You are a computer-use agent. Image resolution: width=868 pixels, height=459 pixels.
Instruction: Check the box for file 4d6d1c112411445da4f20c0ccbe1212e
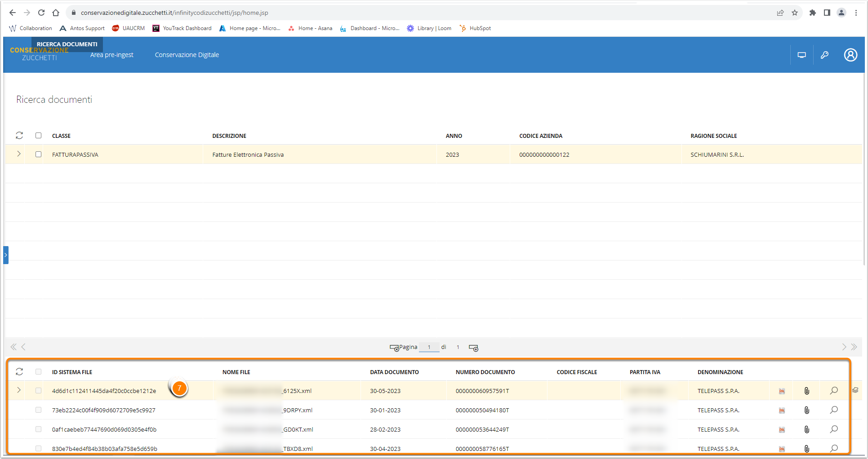tap(38, 391)
